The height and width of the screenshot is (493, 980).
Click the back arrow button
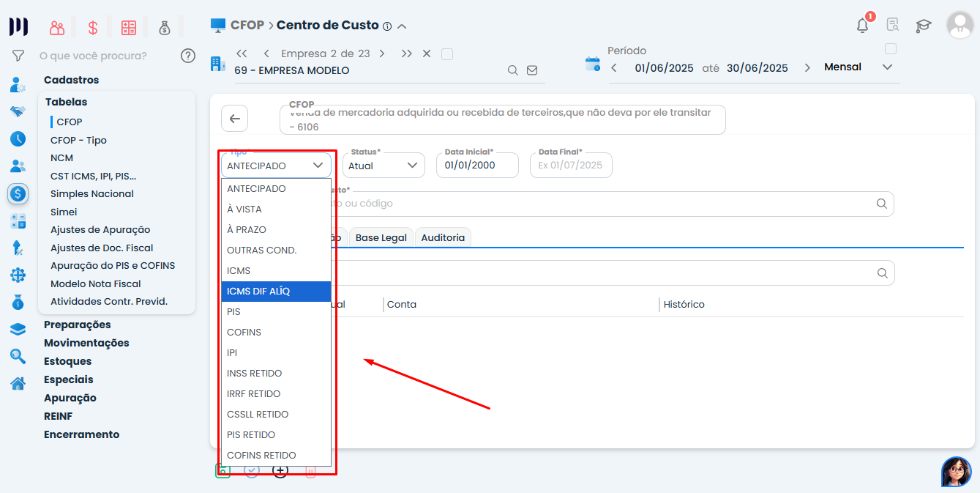point(234,119)
